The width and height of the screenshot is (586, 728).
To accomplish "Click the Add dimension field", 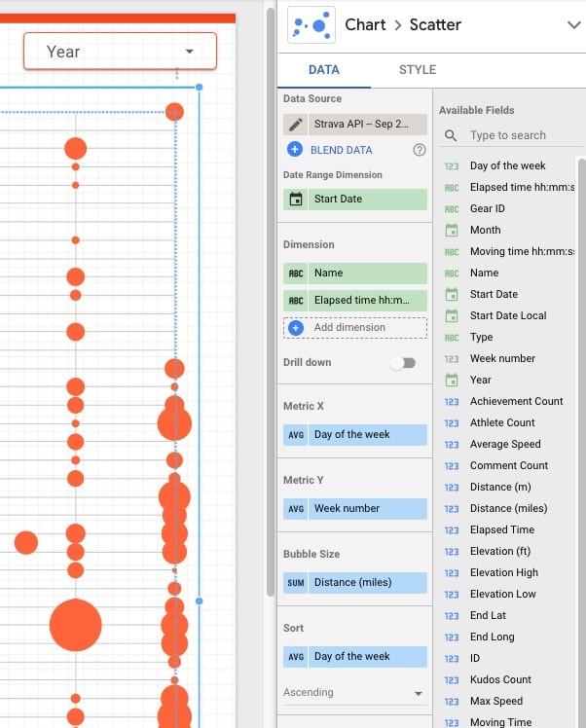I will click(x=355, y=328).
